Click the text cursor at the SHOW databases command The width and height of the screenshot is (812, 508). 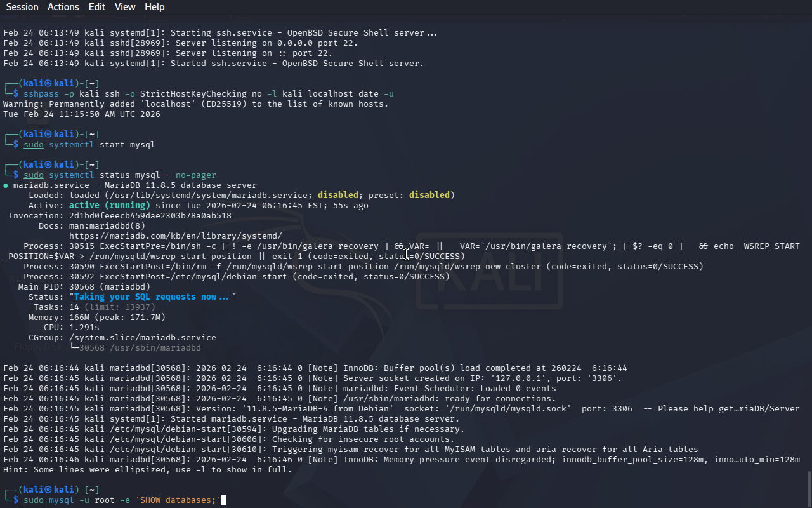[x=223, y=500]
